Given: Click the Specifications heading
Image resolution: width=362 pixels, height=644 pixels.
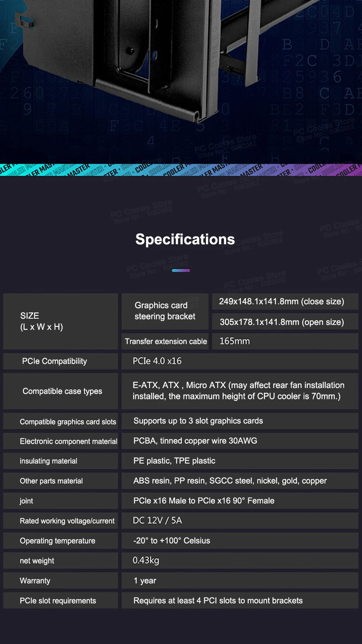Looking at the screenshot, I should tap(185, 239).
